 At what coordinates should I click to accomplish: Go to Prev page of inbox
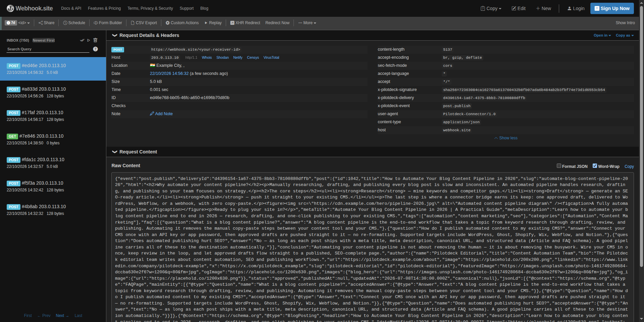point(44,316)
